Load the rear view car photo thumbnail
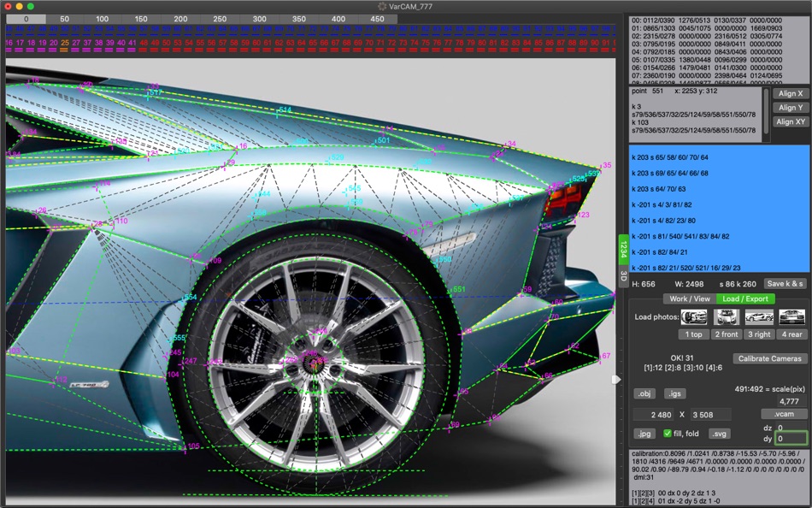Viewport: 812px width, 508px height. coord(791,316)
